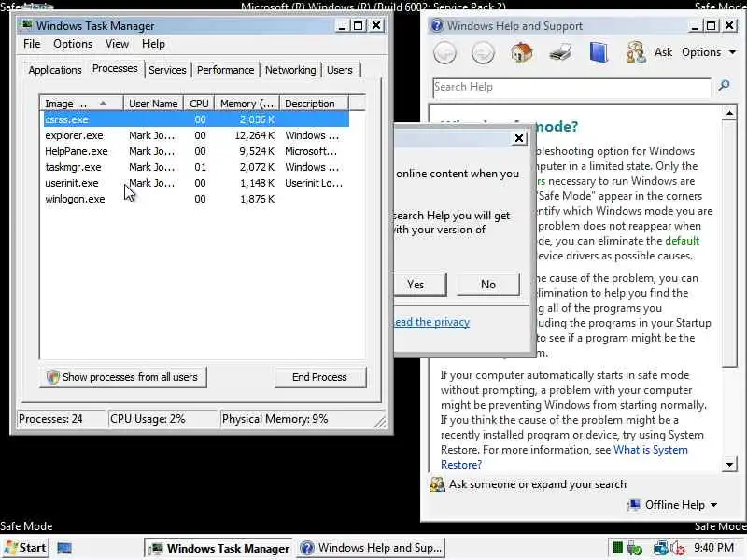Select the HelpPane.exe process row
Screen dimensions: 747x560
tap(196, 151)
